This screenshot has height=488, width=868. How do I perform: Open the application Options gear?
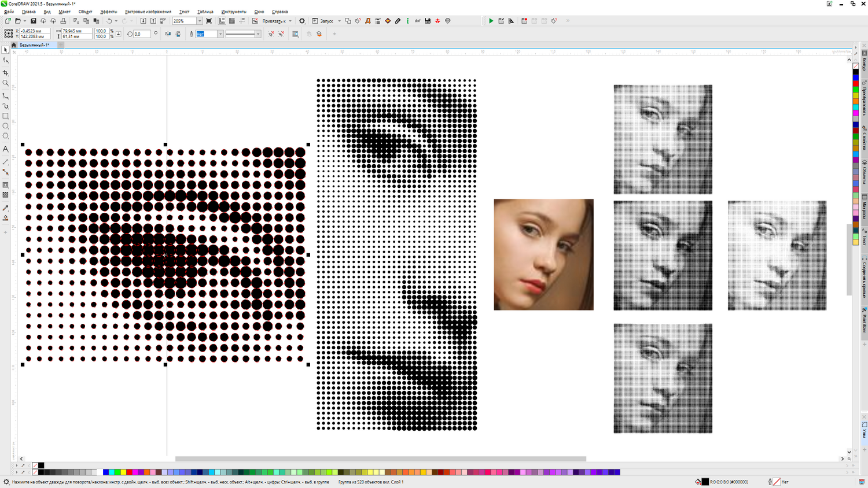301,21
